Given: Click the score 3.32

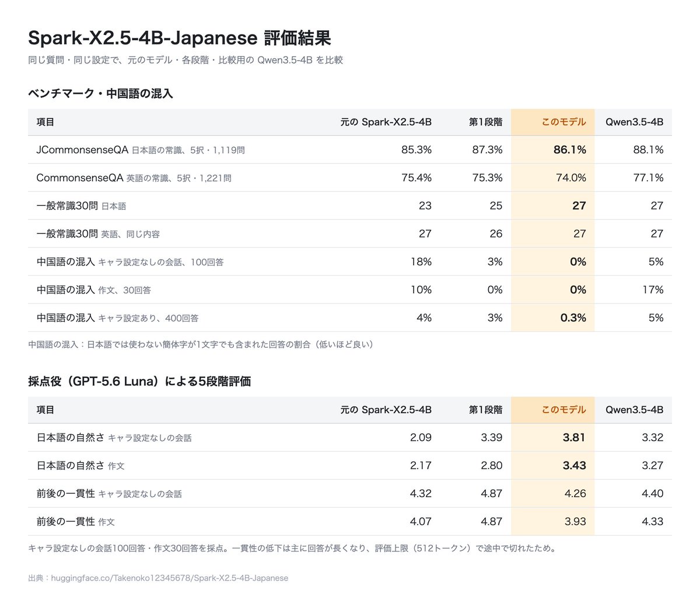Looking at the screenshot, I should click(x=653, y=438).
